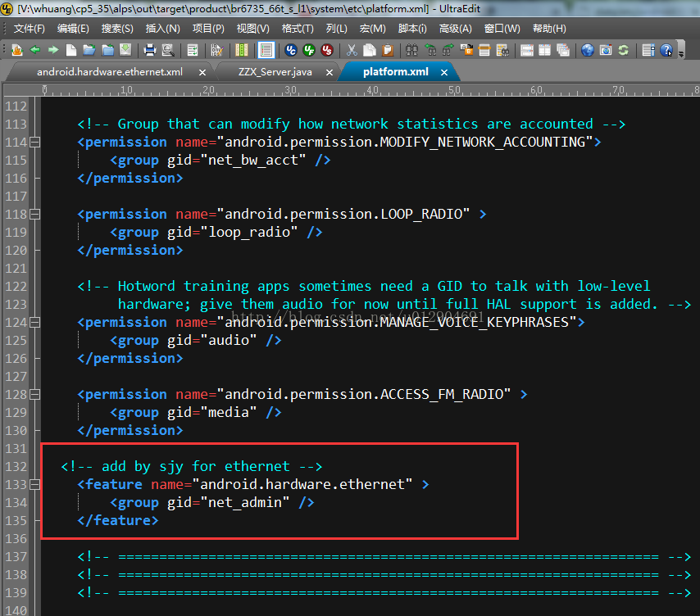
Task: Open the 文件(F) menu
Action: (x=29, y=29)
